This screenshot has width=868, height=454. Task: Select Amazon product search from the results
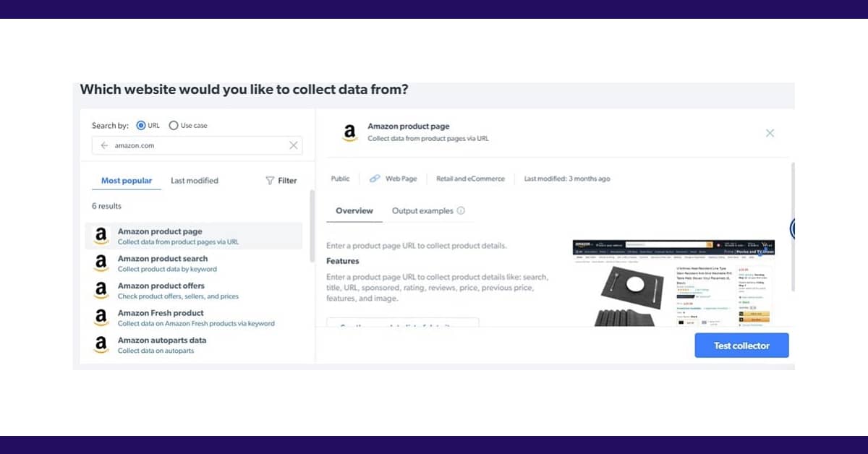coord(194,263)
